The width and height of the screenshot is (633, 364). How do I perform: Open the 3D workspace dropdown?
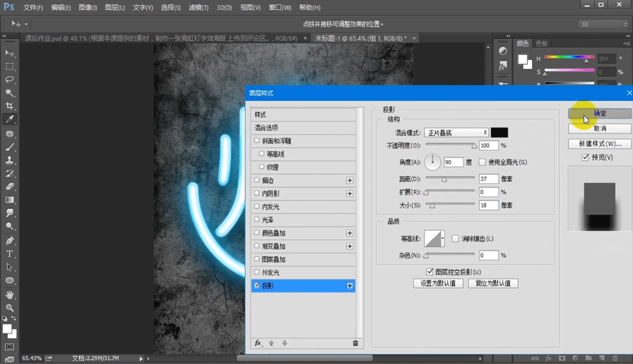tap(602, 24)
